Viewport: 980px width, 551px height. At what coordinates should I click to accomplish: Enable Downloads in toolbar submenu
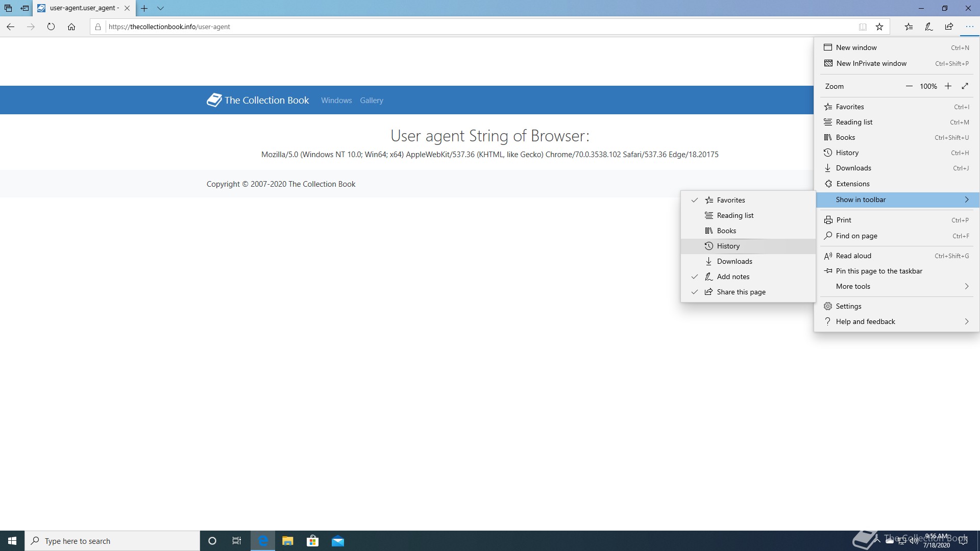click(748, 261)
